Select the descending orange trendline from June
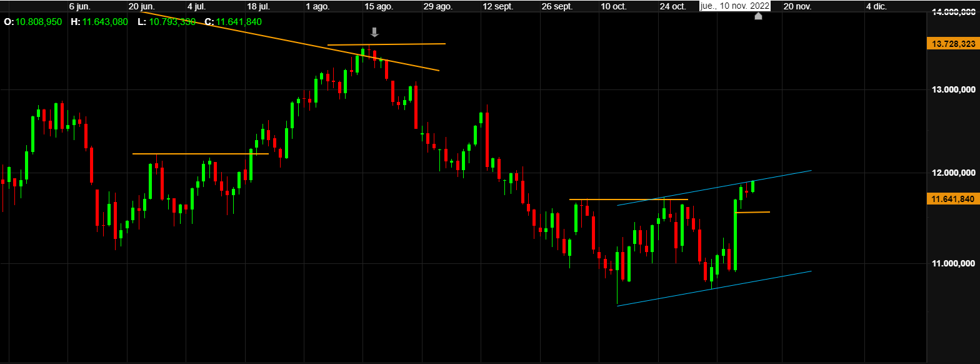This screenshot has height=364, width=980. click(291, 41)
